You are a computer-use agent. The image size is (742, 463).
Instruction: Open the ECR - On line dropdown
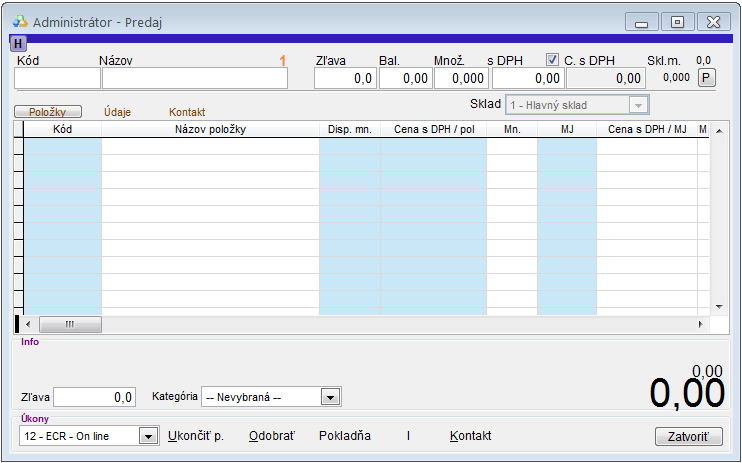tap(148, 436)
